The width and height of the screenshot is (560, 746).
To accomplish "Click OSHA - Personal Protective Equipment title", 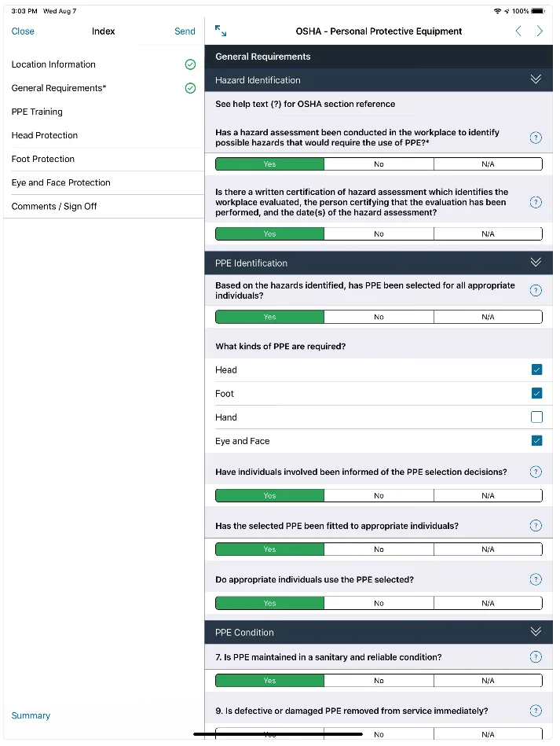I will point(379,31).
